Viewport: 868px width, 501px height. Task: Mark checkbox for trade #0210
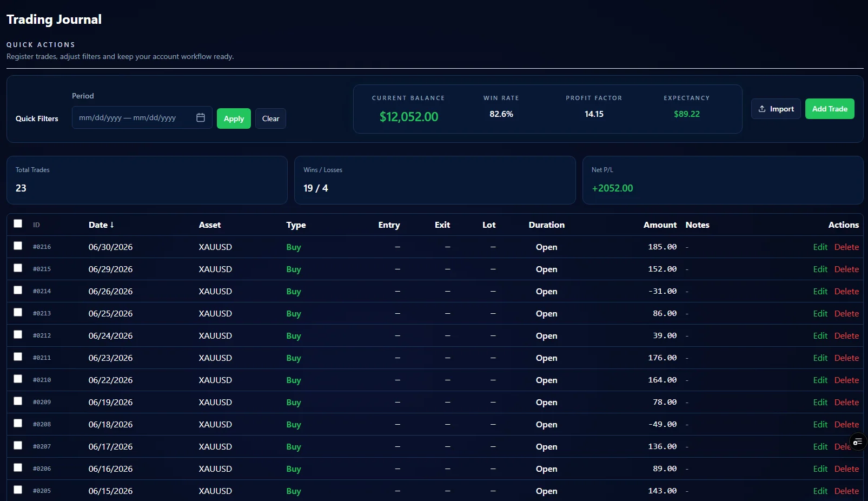pos(18,379)
